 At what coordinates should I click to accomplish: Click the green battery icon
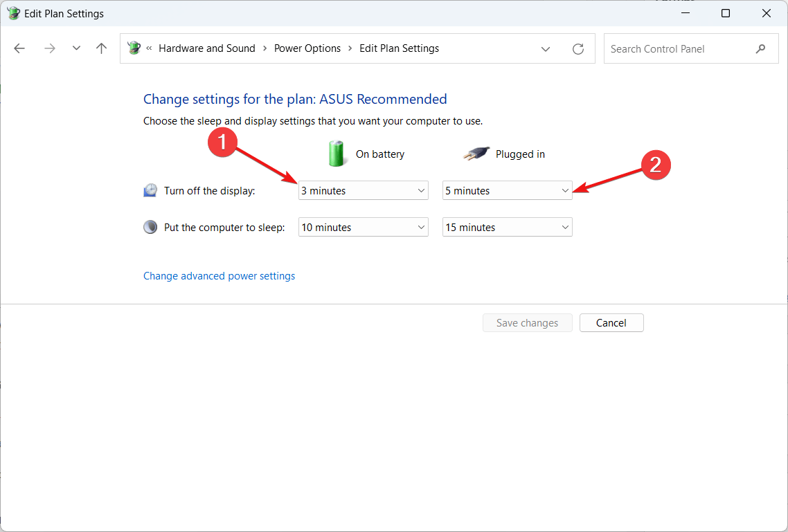tap(337, 154)
